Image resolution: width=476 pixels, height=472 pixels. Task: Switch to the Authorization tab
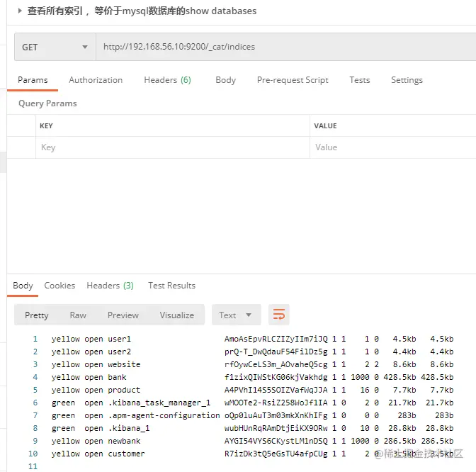pos(96,80)
